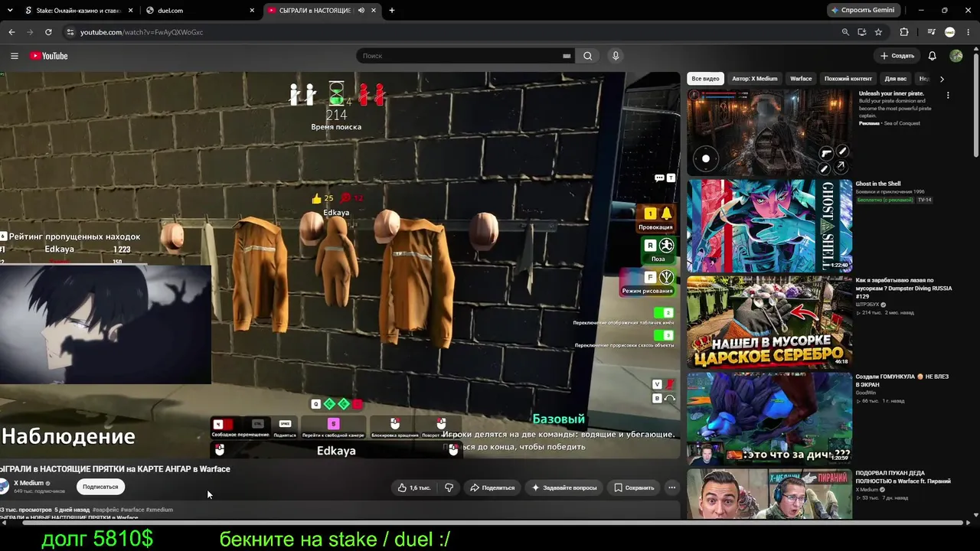Open the Sea of Conquest ad thumbnail
Image resolution: width=980 pixels, height=551 pixels.
tap(769, 132)
